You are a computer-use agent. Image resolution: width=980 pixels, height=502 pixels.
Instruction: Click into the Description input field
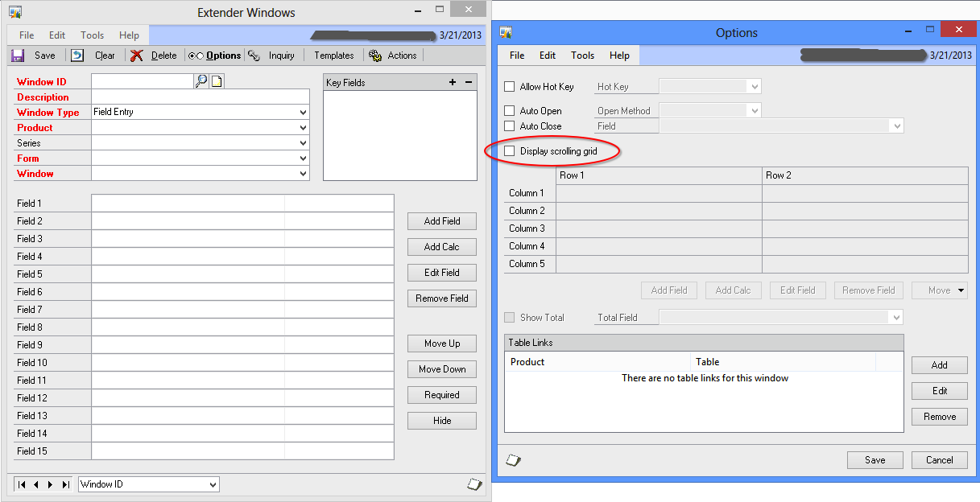coord(200,97)
